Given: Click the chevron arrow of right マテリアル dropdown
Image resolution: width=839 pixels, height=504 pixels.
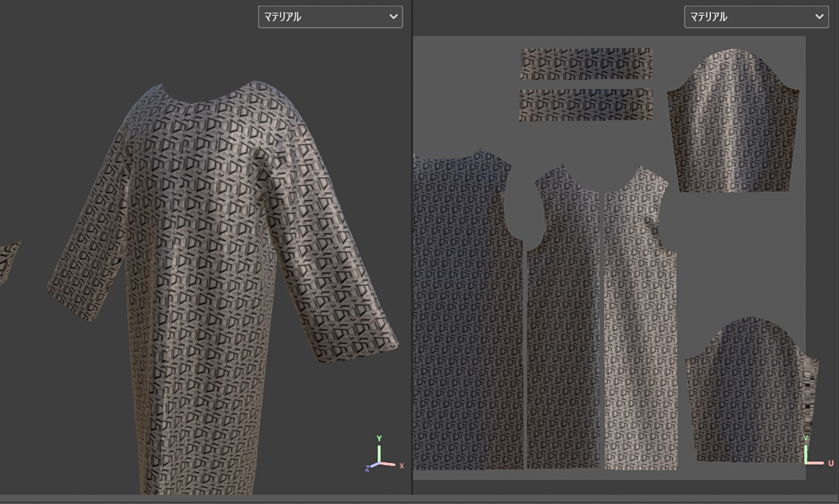Looking at the screenshot, I should pyautogui.click(x=819, y=17).
